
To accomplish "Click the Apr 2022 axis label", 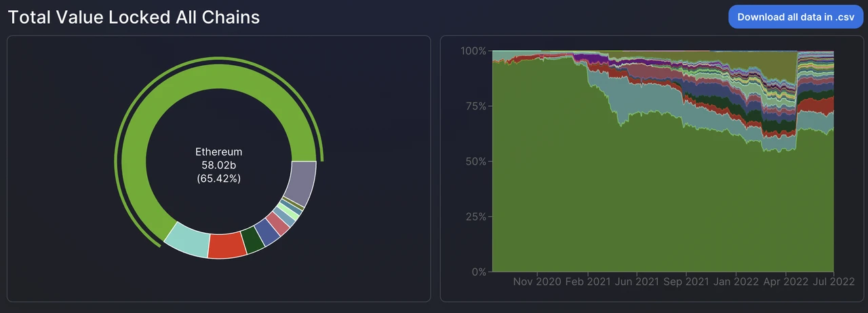I will click(x=786, y=281).
